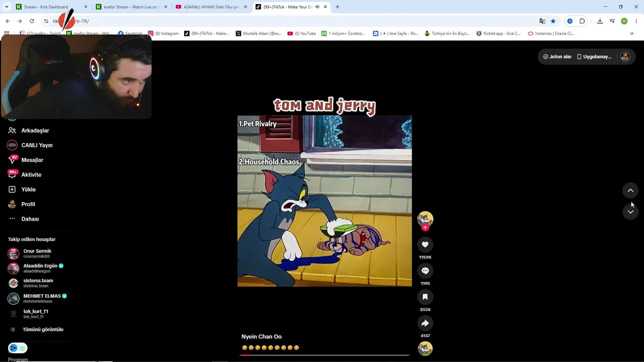Click the Tom and Jerry video player
Image resolution: width=644 pixels, height=362 pixels.
[x=325, y=201]
